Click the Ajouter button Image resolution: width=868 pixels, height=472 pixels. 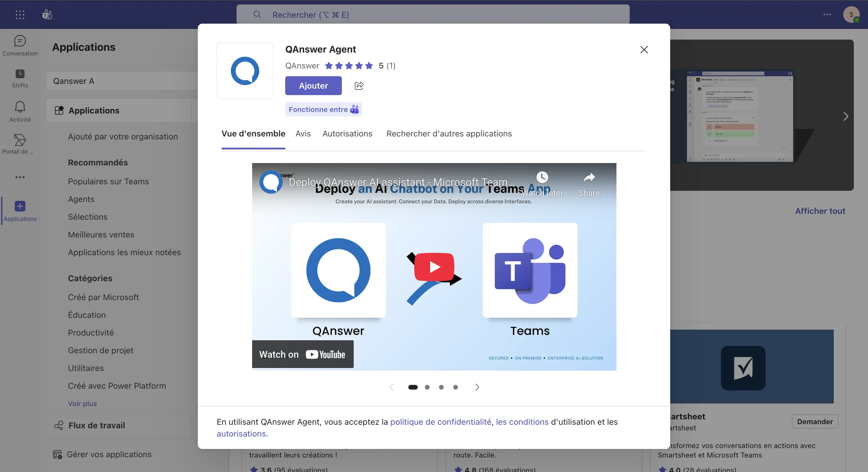[313, 86]
